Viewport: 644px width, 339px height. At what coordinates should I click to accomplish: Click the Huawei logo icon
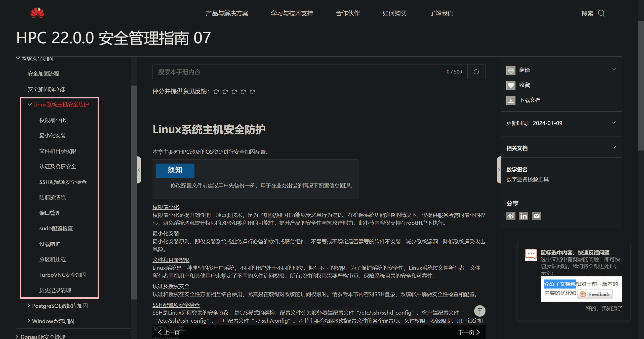pyautogui.click(x=37, y=13)
